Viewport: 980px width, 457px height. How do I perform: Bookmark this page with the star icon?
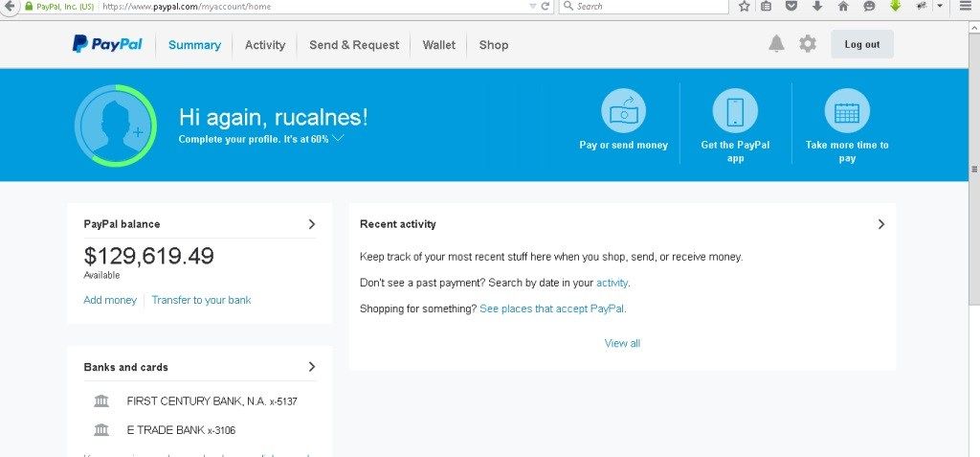point(744,7)
